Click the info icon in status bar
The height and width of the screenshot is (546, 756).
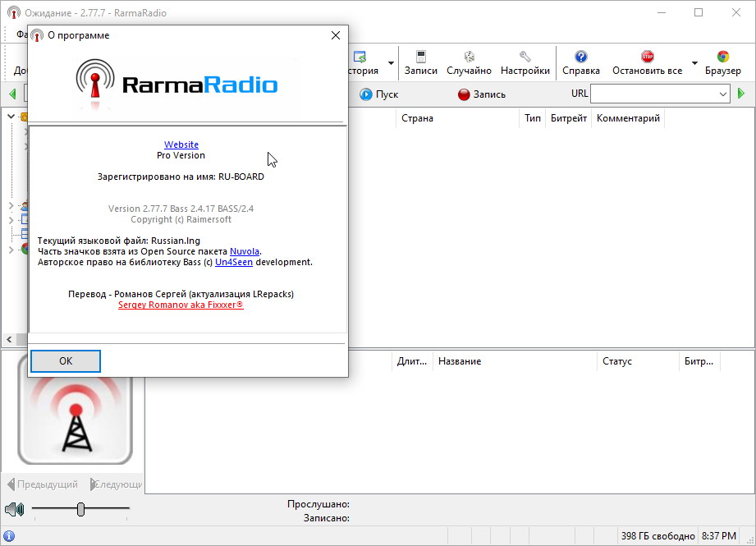pos(9,536)
